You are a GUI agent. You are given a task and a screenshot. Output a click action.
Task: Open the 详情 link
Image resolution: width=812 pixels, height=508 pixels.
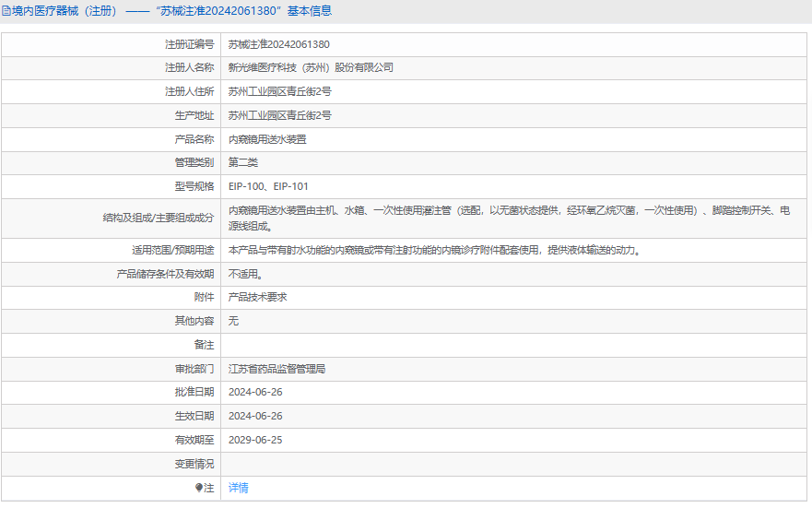(x=238, y=488)
